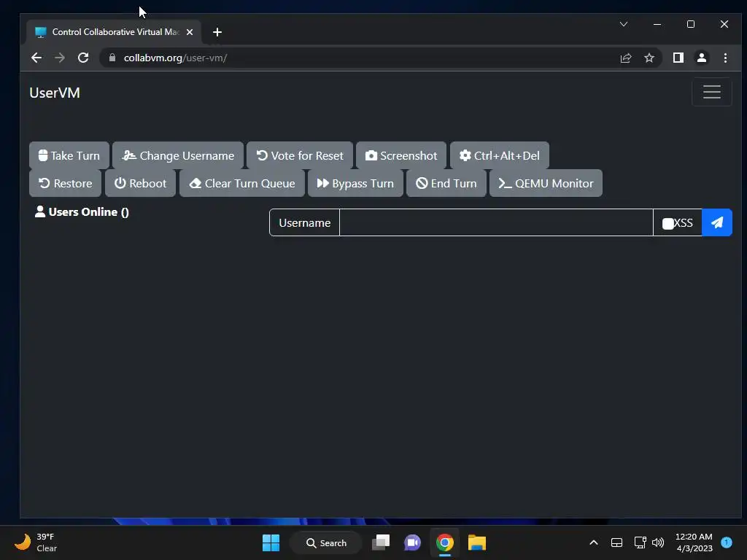
Task: Send Ctrl+Alt+Del to the VM
Action: click(x=499, y=156)
